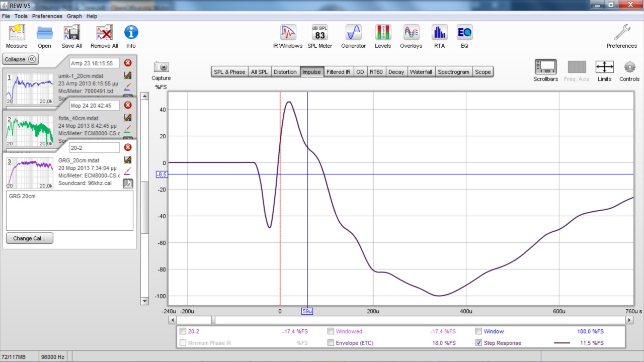Enable the Envelope (ETC) trace

tap(331, 343)
